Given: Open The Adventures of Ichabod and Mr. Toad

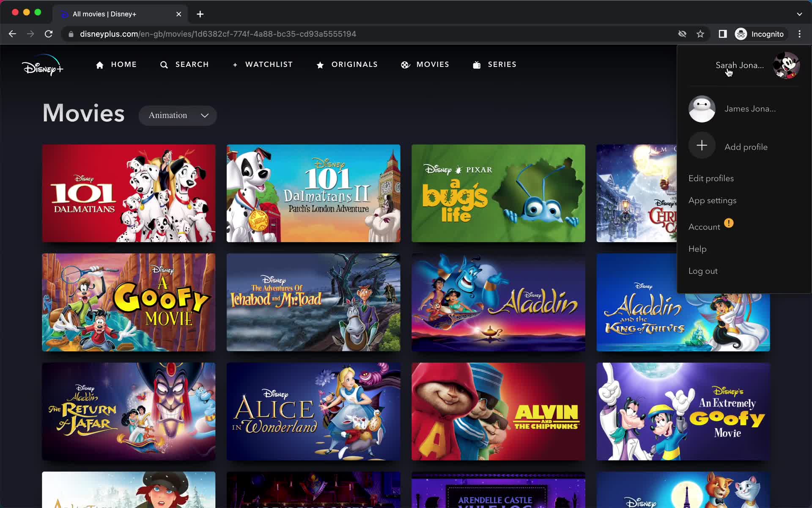Looking at the screenshot, I should (313, 302).
